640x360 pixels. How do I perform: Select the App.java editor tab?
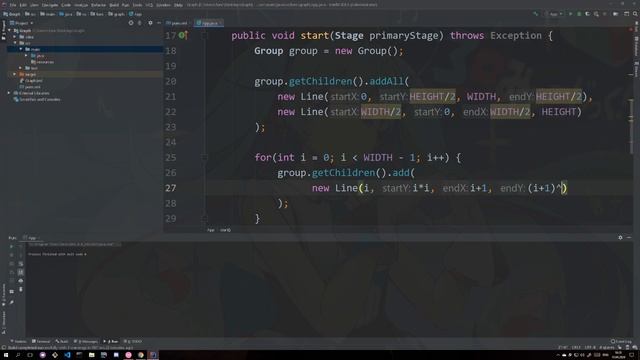pyautogui.click(x=209, y=23)
